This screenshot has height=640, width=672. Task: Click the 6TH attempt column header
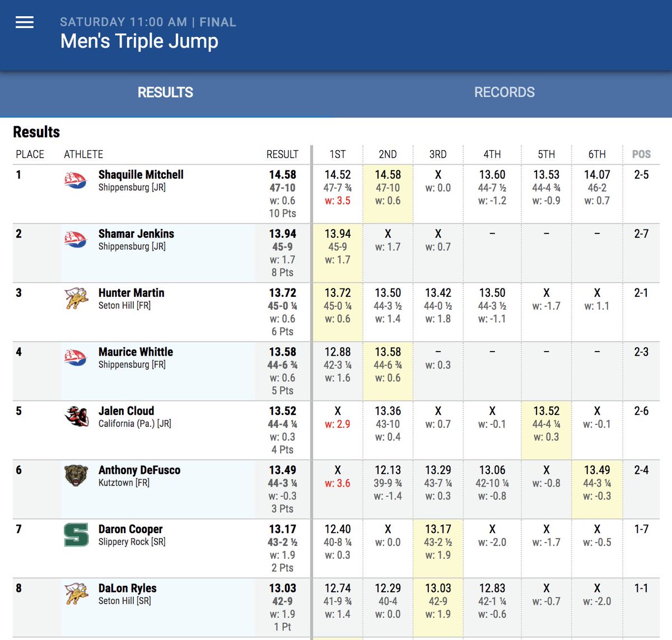click(597, 155)
